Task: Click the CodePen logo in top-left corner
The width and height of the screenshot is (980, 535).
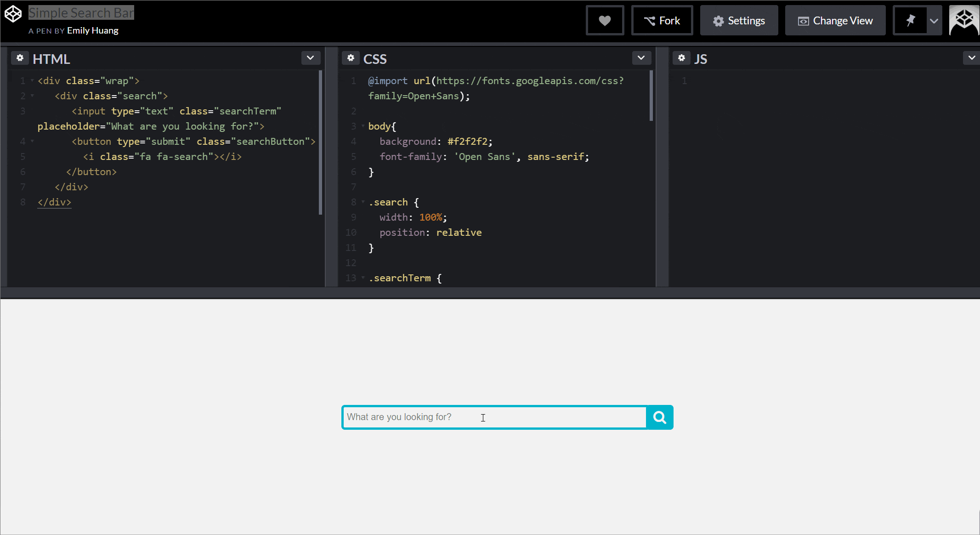Action: 13,13
